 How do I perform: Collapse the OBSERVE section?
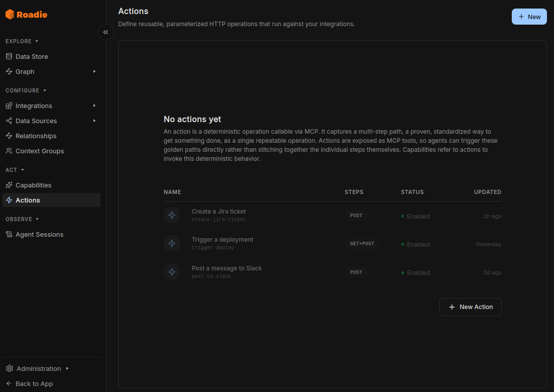click(22, 219)
